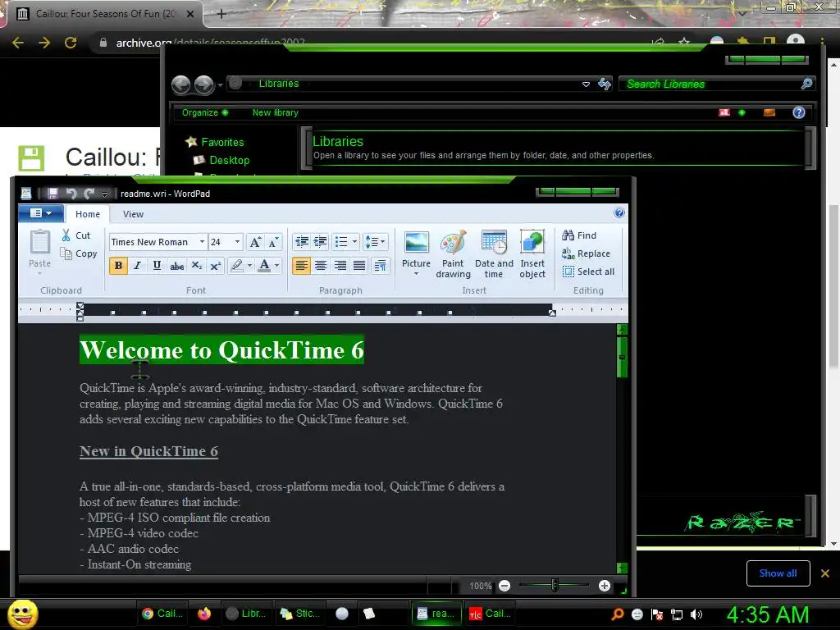
Task: Click Show all downloads button
Action: pos(778,573)
